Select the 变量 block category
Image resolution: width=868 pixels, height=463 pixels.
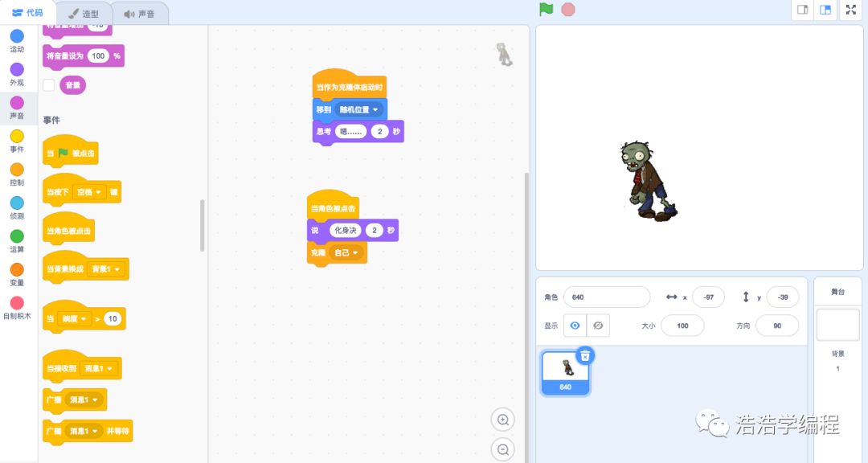pyautogui.click(x=17, y=275)
